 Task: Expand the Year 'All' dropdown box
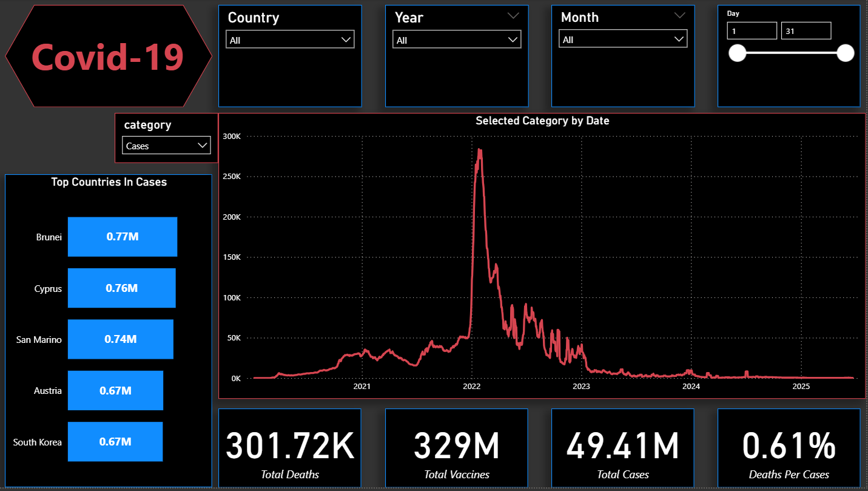(x=456, y=40)
